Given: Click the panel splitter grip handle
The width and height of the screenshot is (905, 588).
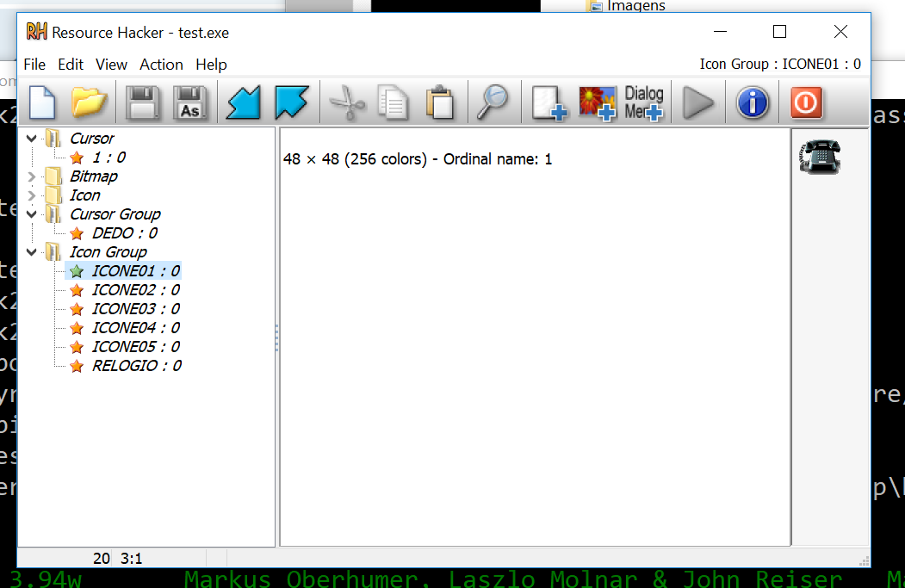Looking at the screenshot, I should [277, 337].
